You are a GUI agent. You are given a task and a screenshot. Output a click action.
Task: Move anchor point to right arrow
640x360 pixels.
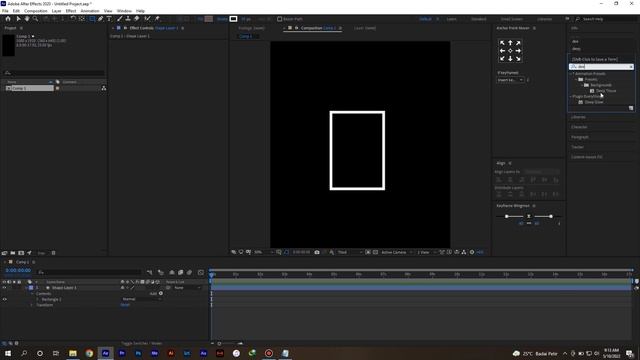(518, 51)
